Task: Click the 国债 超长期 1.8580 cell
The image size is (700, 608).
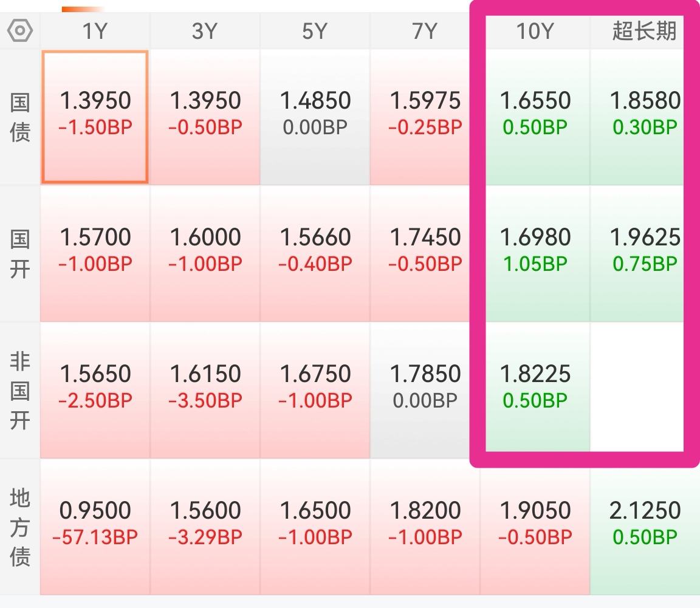Action: click(x=644, y=117)
